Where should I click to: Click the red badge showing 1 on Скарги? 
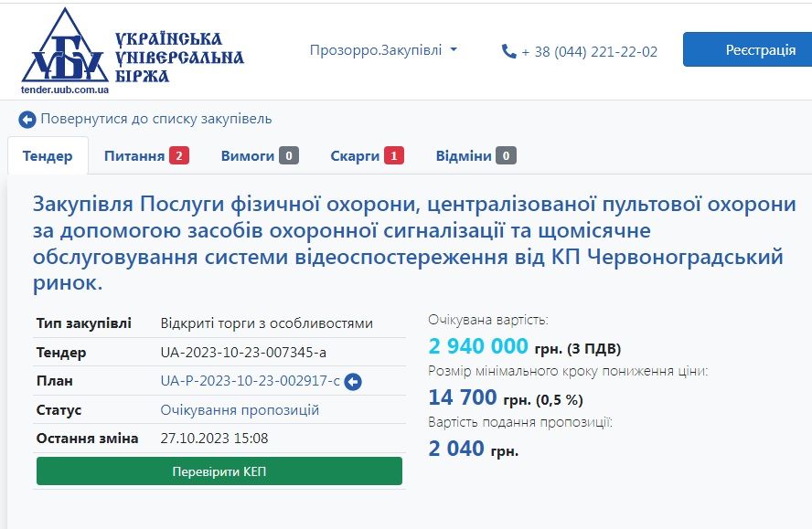coord(394,155)
